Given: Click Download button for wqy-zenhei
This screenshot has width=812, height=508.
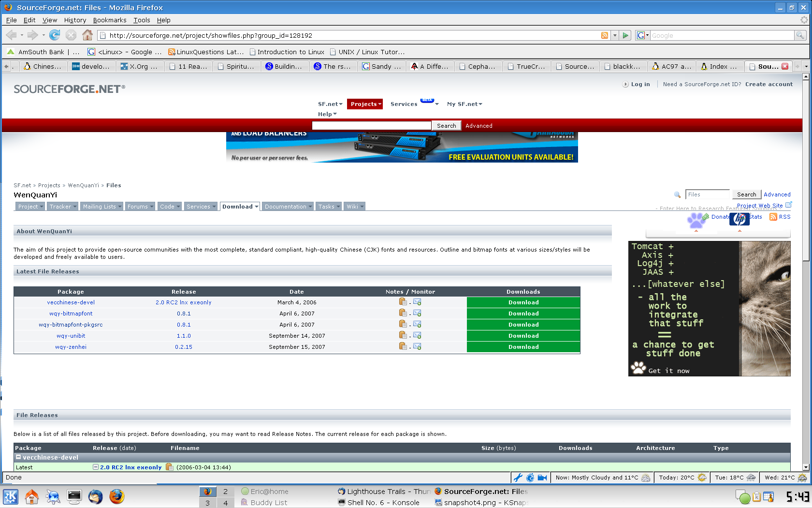Looking at the screenshot, I should pyautogui.click(x=523, y=347).
